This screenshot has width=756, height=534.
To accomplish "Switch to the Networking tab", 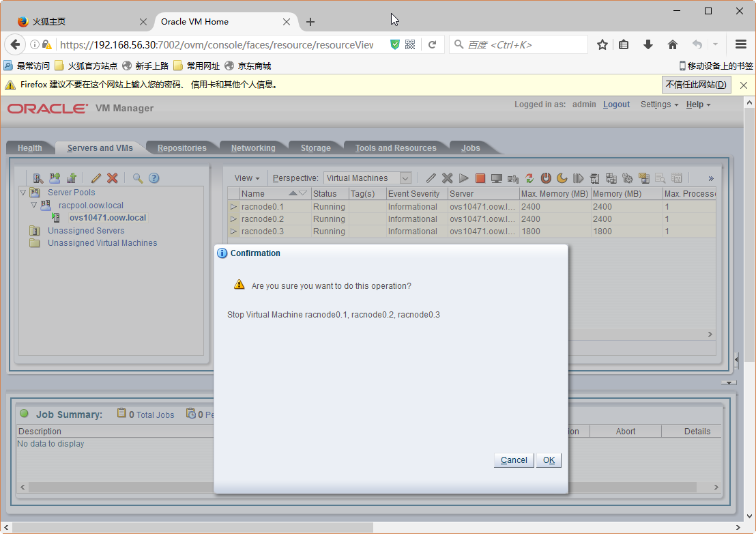I will 253,148.
